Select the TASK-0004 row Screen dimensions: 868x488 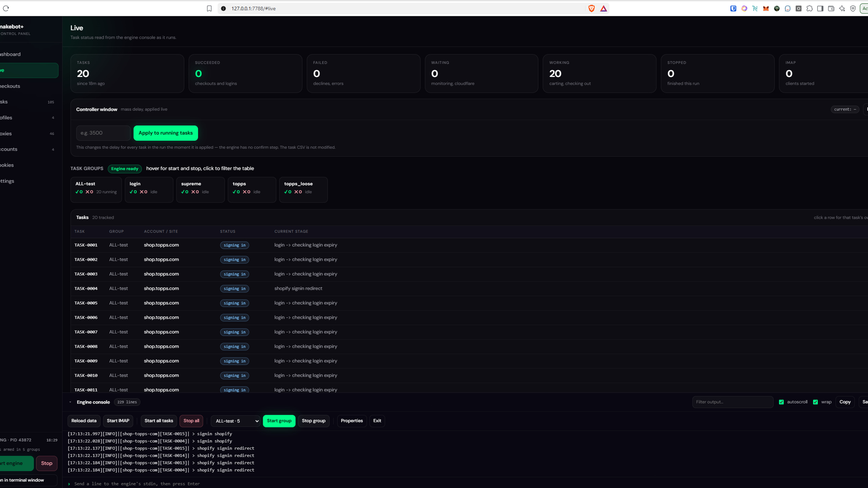tap(468, 288)
